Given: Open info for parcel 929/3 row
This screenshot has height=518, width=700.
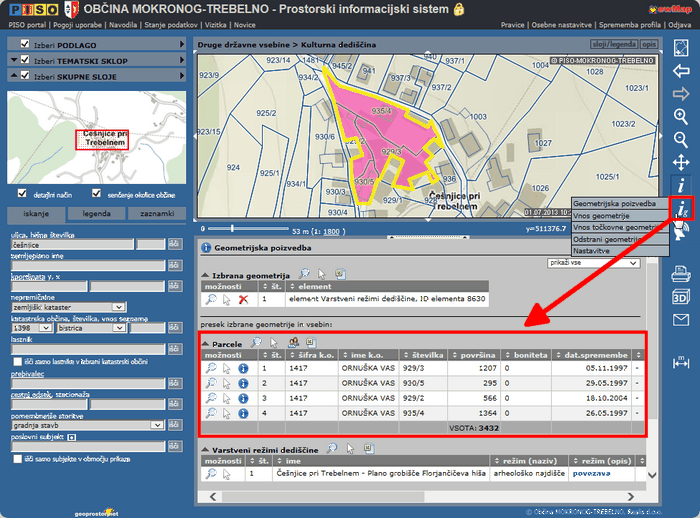Looking at the screenshot, I should [243, 368].
